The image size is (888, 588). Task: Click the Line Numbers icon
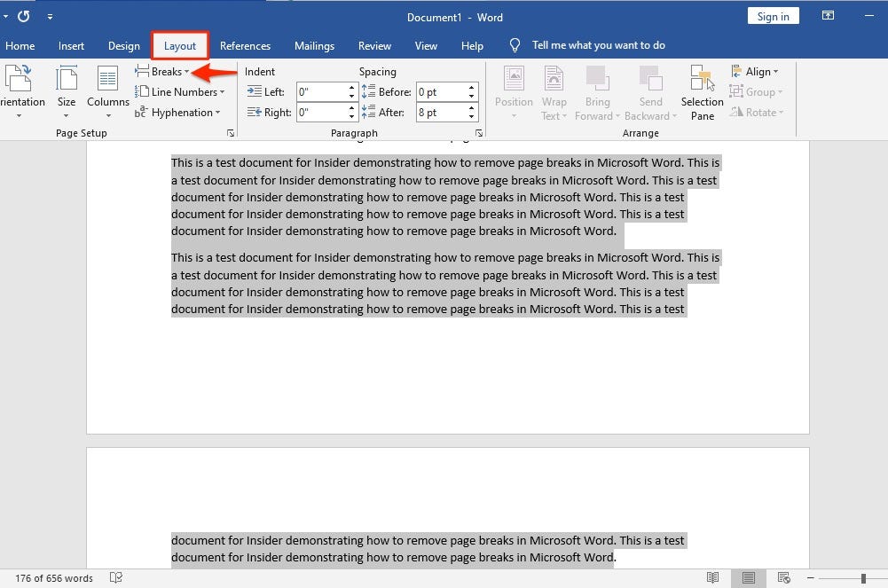tap(180, 91)
